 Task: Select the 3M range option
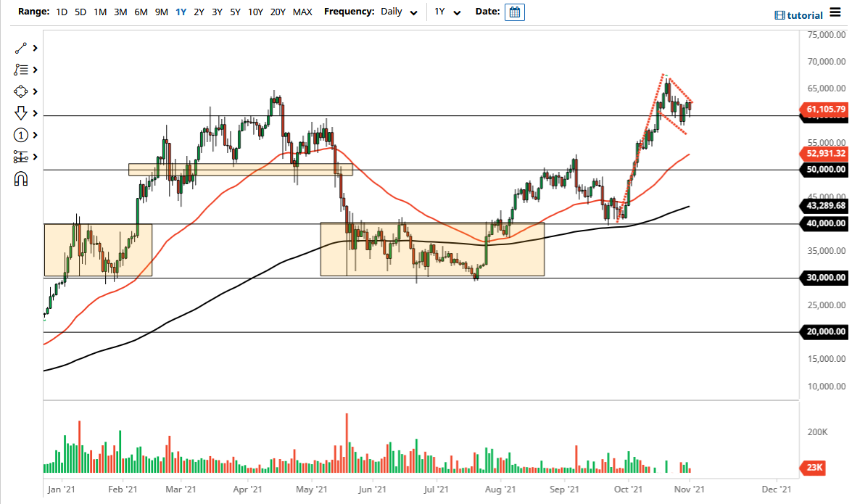(119, 12)
